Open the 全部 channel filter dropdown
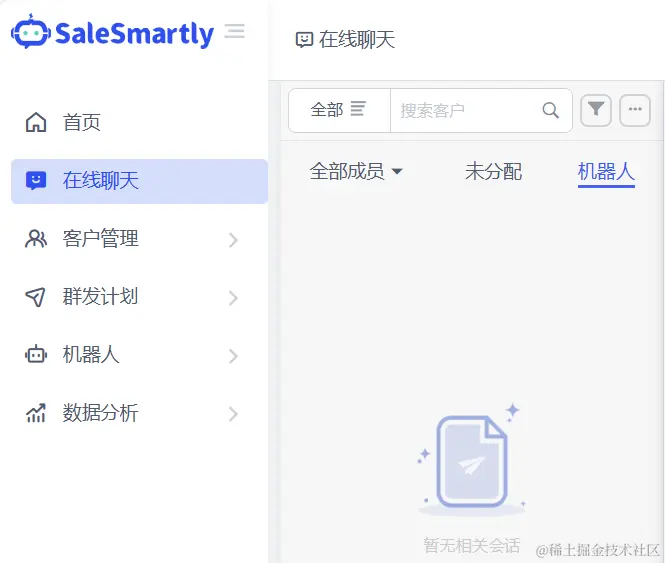 (x=339, y=110)
